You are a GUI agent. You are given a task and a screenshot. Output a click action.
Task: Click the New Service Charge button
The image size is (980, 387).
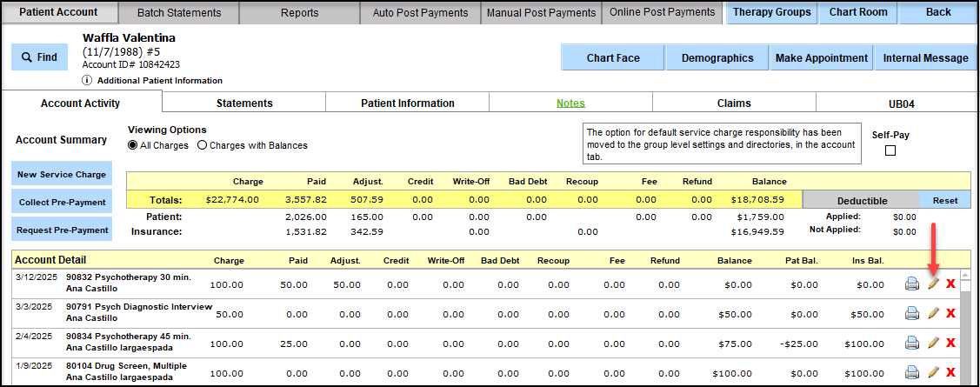pos(62,174)
